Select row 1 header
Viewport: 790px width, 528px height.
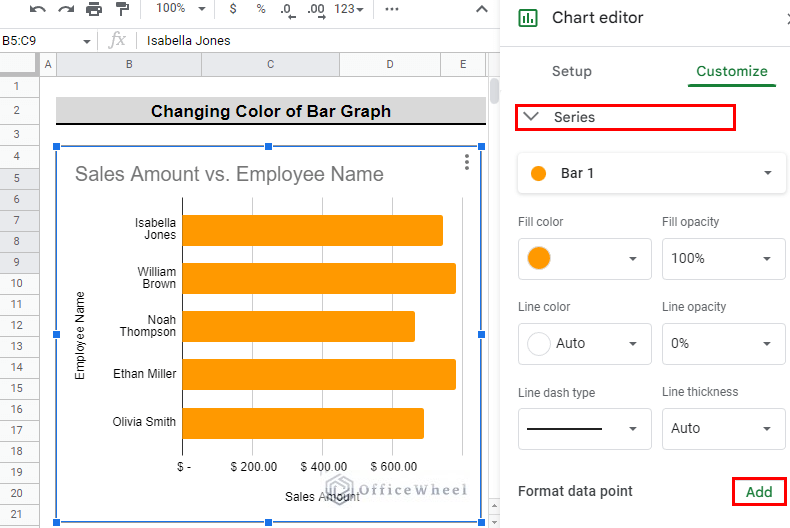tap(17, 86)
